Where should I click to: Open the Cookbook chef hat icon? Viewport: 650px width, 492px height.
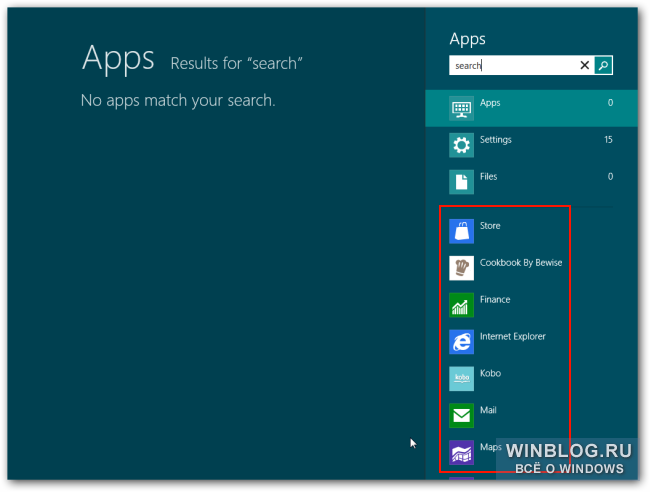coord(461,268)
